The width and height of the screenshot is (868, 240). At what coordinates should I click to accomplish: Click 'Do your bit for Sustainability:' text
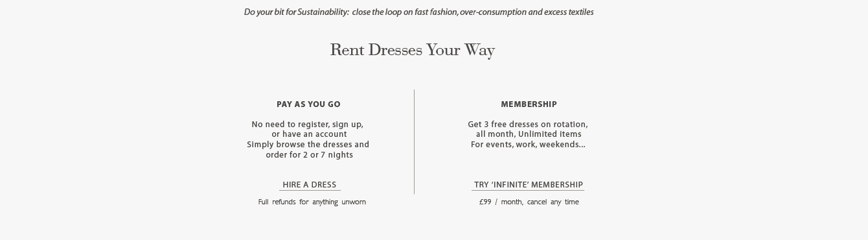[x=297, y=12]
